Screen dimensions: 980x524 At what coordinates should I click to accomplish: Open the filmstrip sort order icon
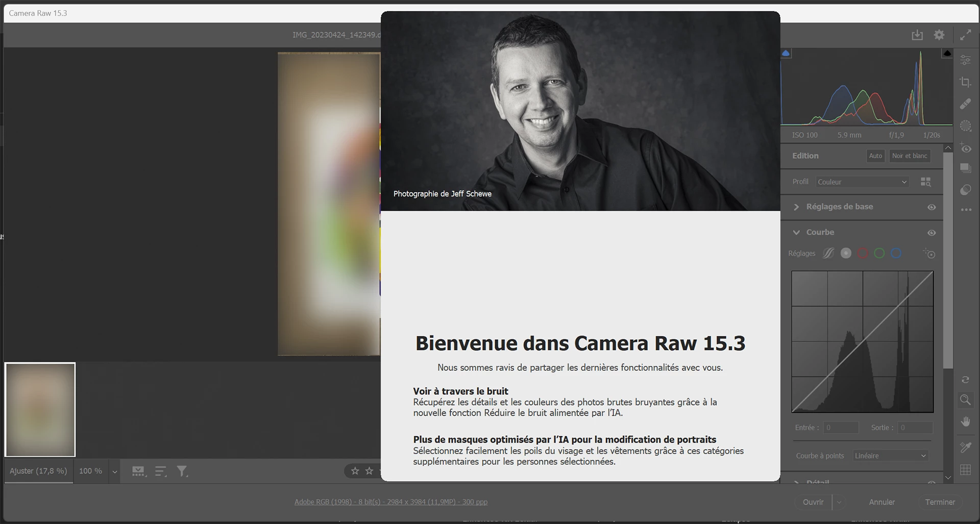(x=161, y=471)
